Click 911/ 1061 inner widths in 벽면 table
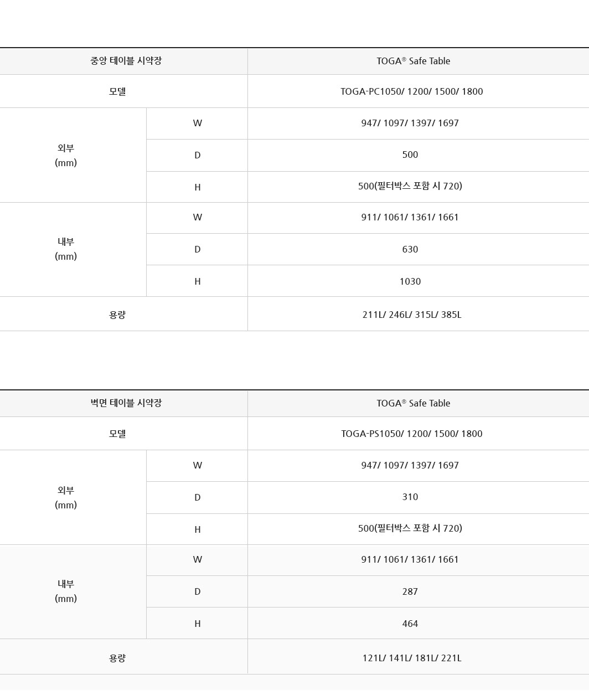 tap(410, 559)
